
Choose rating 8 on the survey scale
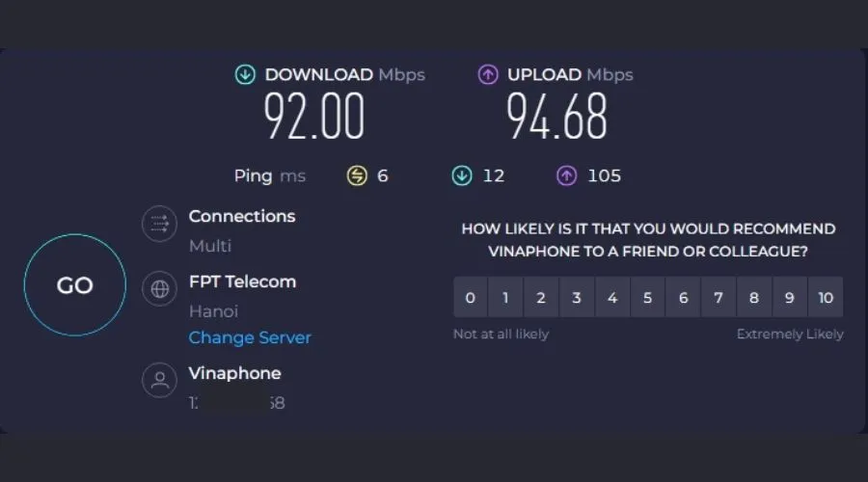click(754, 297)
